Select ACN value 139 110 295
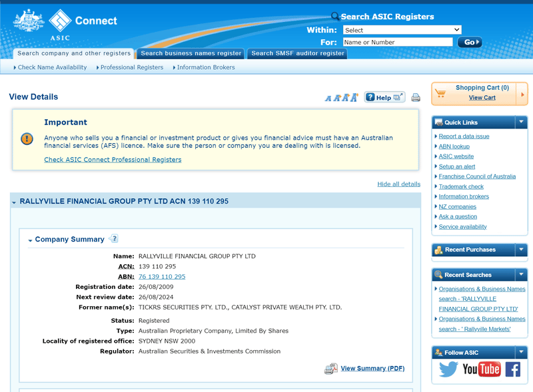This screenshot has height=392, width=533. pos(157,266)
